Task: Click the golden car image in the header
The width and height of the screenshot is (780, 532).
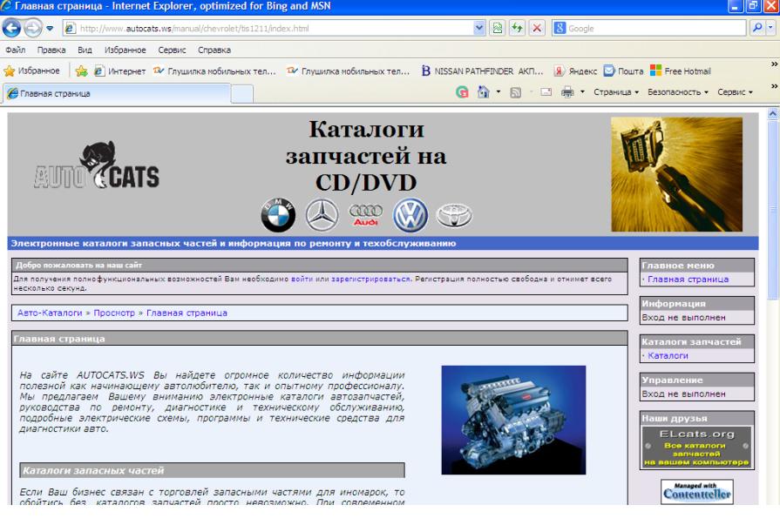Action: point(676,174)
